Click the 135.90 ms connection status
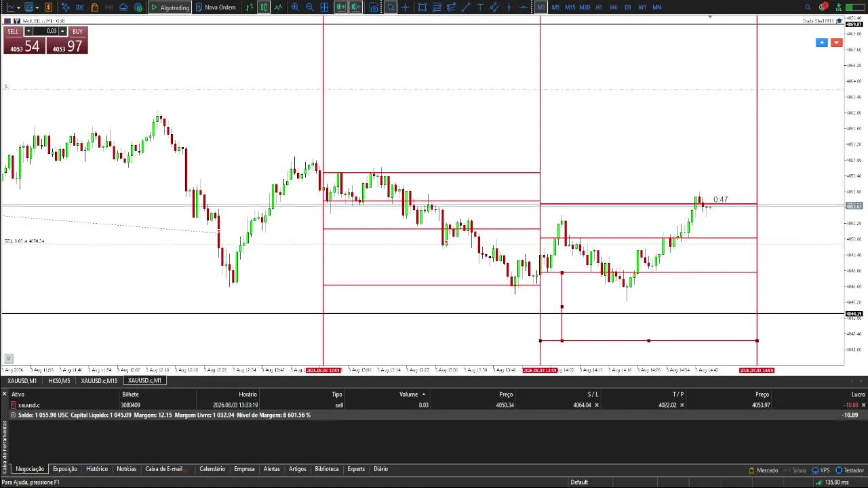This screenshot has width=868, height=488. tap(833, 483)
